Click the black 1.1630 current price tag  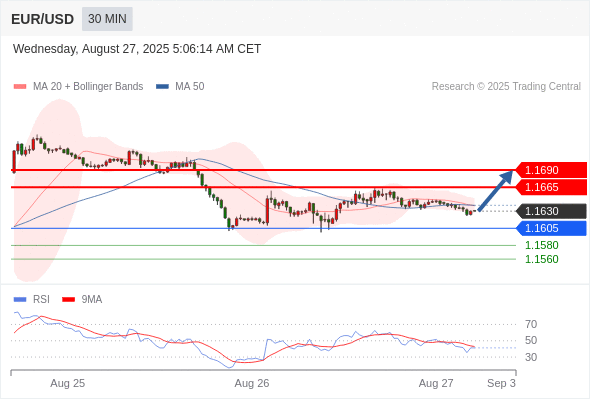click(x=551, y=211)
